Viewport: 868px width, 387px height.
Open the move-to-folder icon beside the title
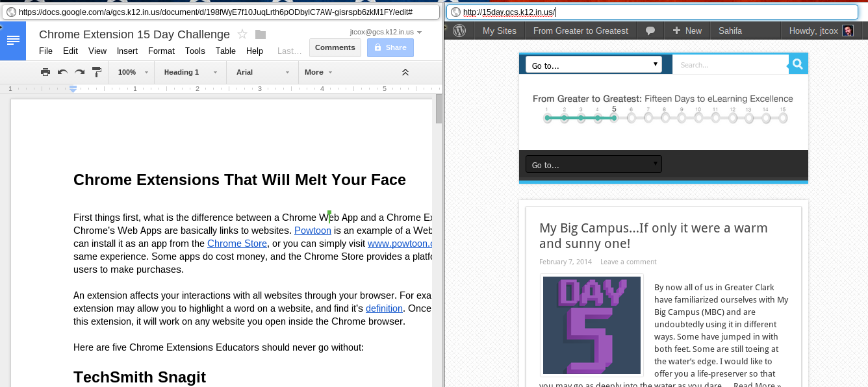261,34
